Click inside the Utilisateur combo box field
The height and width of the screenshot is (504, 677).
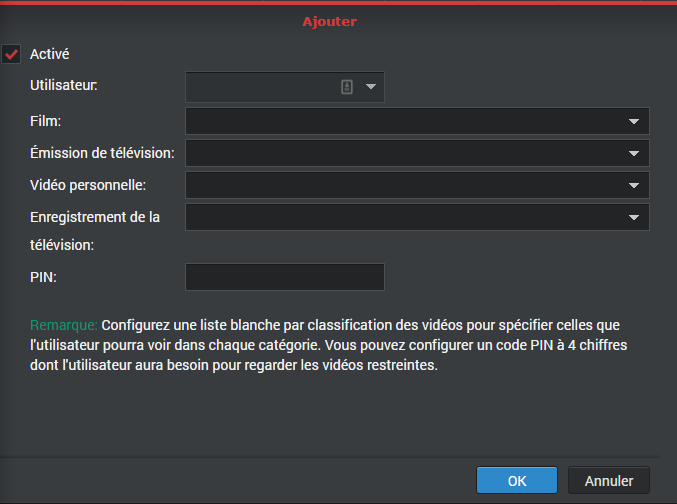262,87
